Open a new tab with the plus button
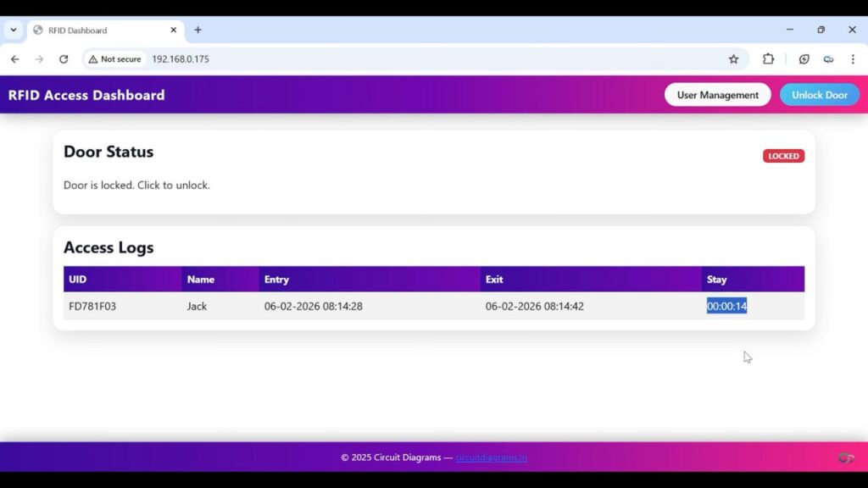The width and height of the screenshot is (868, 488). (198, 30)
